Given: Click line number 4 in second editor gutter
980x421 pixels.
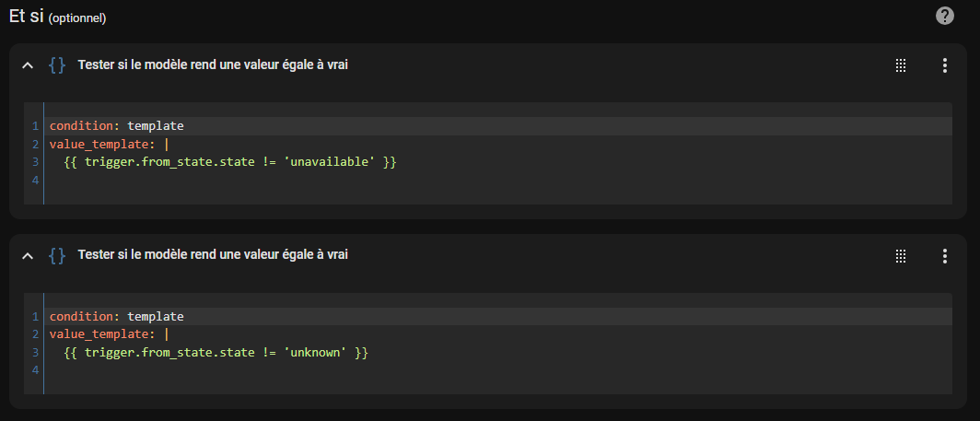Looking at the screenshot, I should 35,370.
